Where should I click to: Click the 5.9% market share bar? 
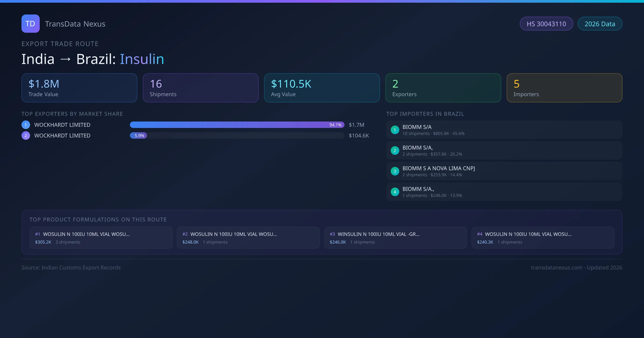(x=138, y=135)
